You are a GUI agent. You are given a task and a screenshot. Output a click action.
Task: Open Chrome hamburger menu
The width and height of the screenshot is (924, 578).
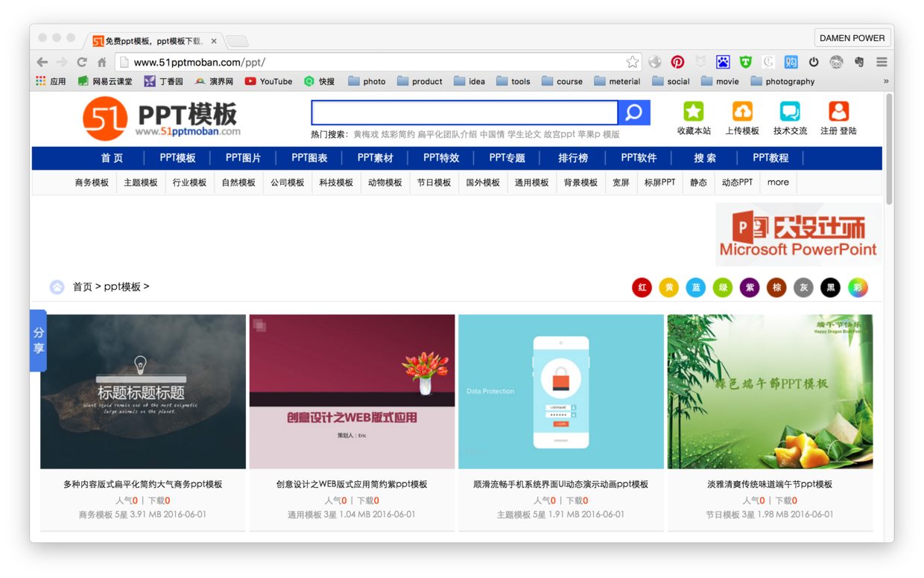tap(882, 63)
